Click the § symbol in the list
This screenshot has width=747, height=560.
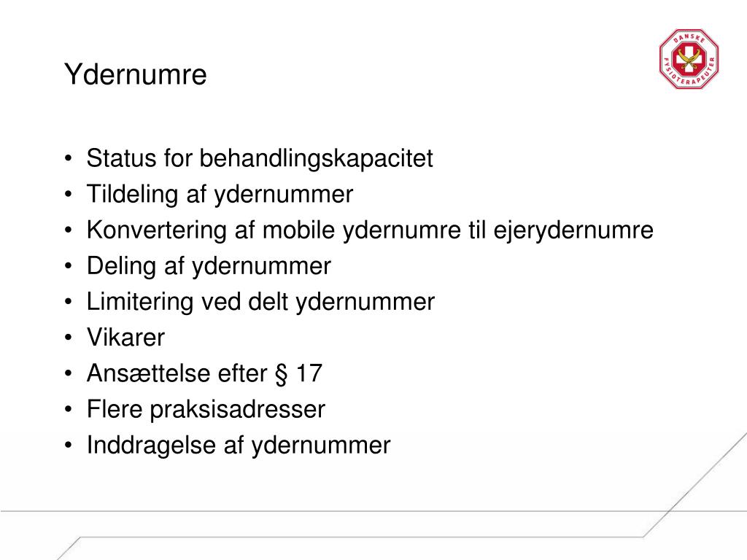pyautogui.click(x=281, y=374)
